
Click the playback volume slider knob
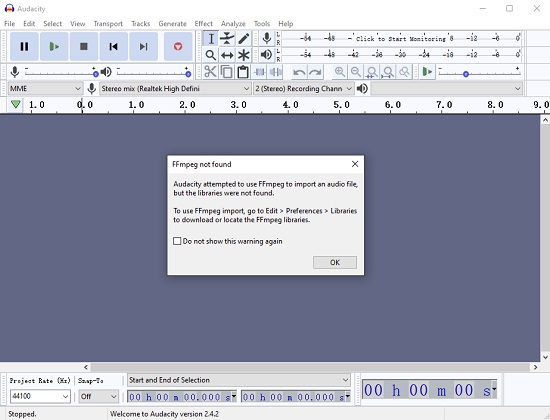click(x=188, y=74)
